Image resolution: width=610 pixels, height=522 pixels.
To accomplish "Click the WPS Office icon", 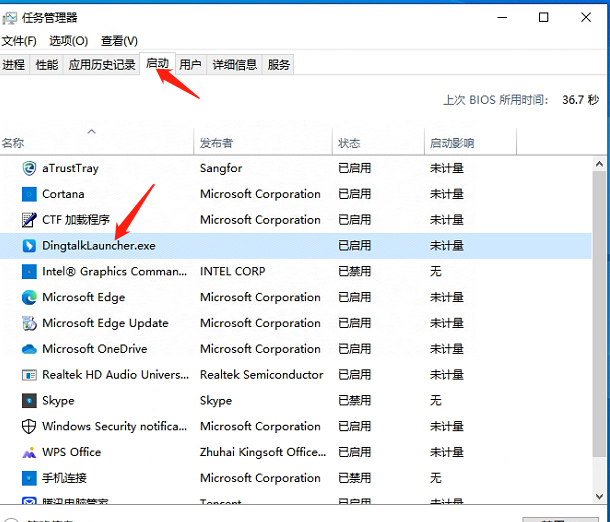I will 29,452.
